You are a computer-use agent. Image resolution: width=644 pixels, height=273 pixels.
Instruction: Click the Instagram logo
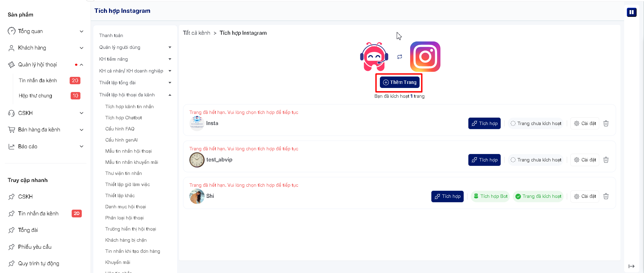(425, 57)
